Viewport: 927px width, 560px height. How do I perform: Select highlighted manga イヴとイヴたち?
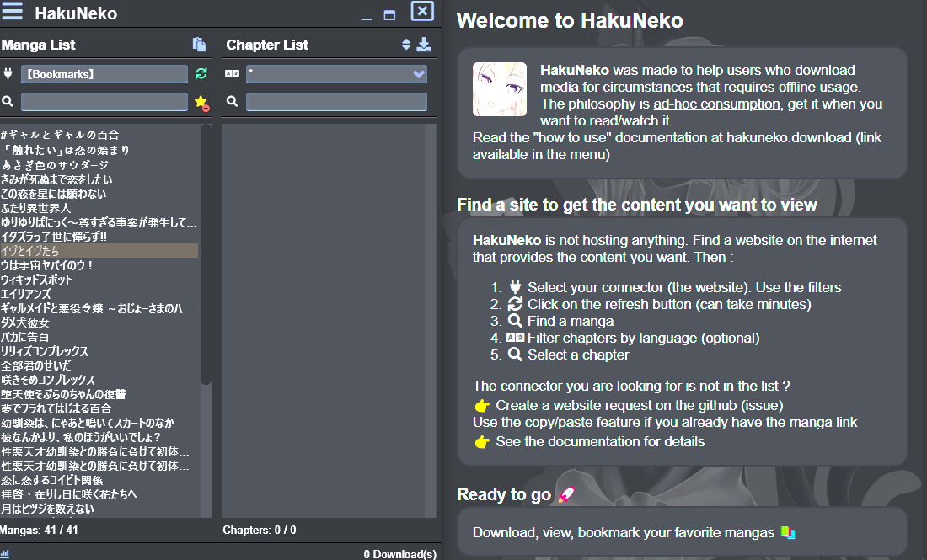point(99,250)
